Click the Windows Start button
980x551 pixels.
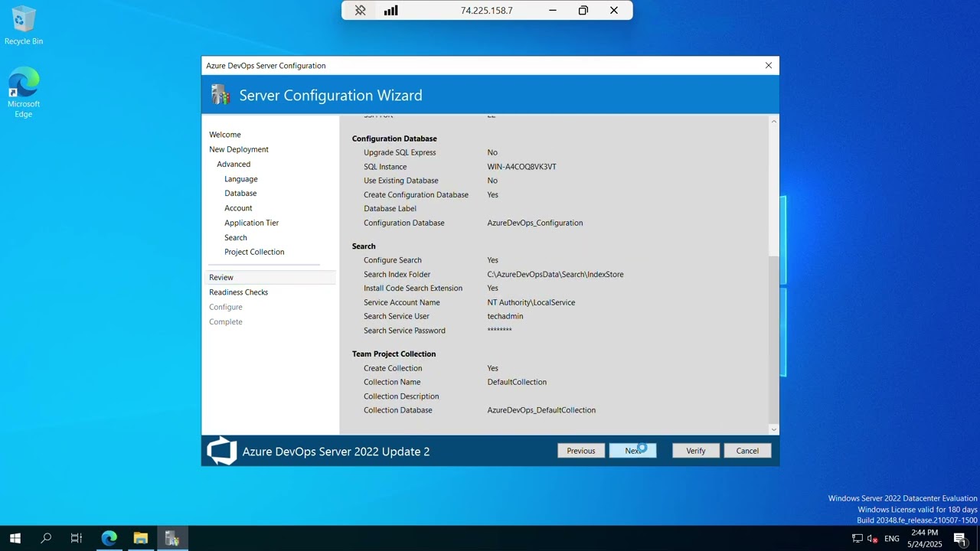(x=15, y=538)
